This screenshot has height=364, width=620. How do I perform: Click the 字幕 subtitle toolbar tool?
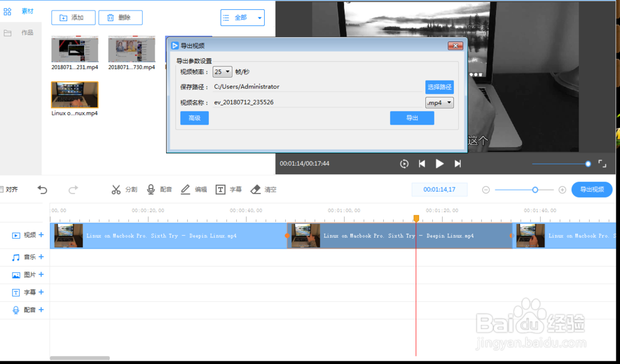(x=229, y=190)
